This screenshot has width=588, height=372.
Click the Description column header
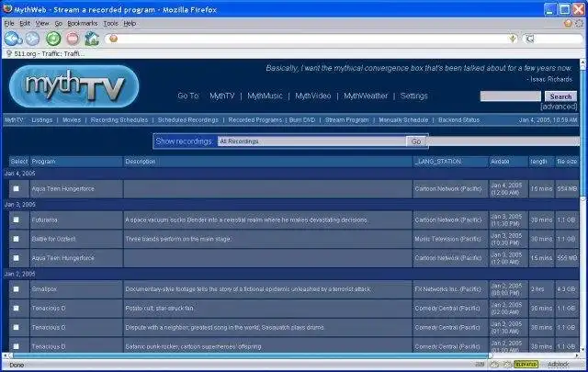(267, 162)
